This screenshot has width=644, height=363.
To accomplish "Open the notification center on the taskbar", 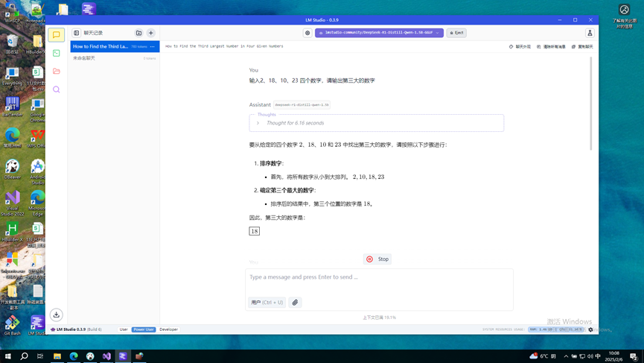I will pyautogui.click(x=634, y=356).
